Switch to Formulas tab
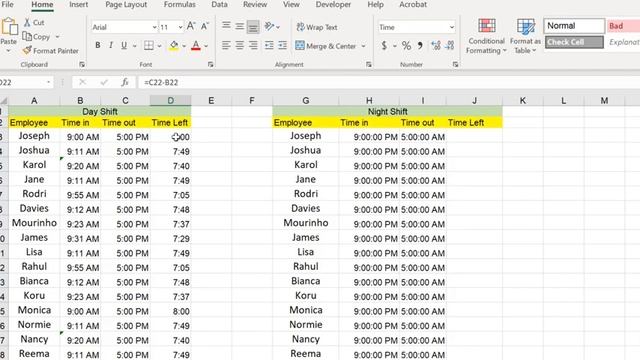 coord(180,4)
